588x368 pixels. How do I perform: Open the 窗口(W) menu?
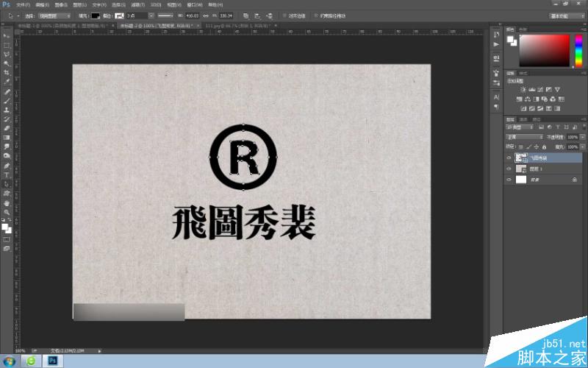195,5
